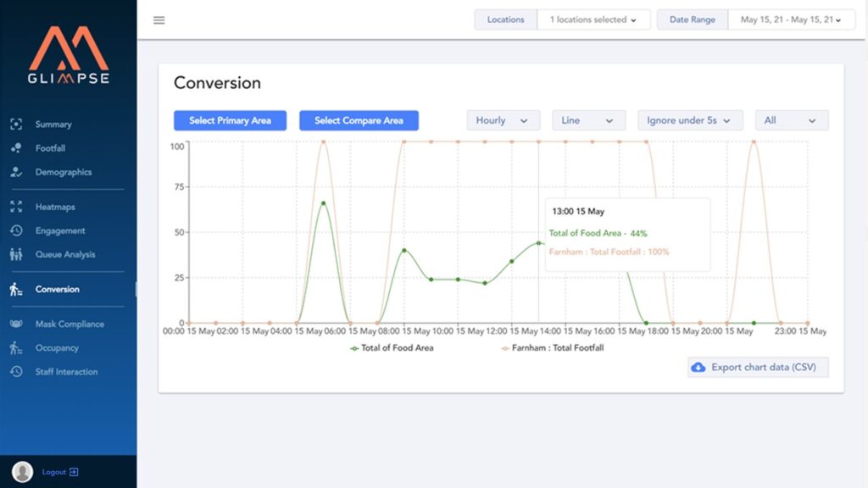The image size is (868, 488).
Task: Click the 06:00 peak green data point
Action: (x=323, y=202)
